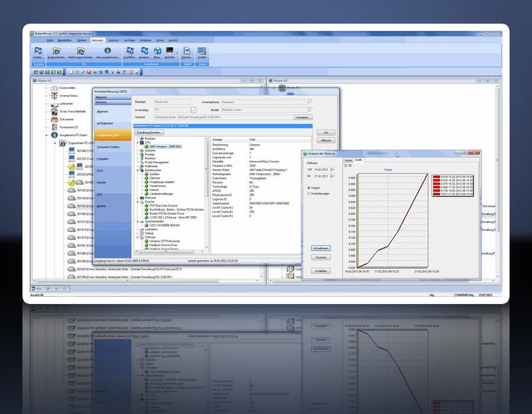
Task: Open the SNMP Clients ribbon icon
Action: pyautogui.click(x=187, y=51)
